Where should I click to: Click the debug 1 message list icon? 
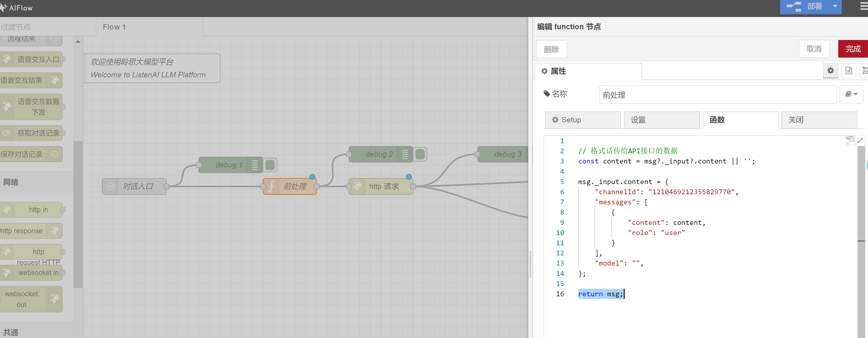coord(255,165)
